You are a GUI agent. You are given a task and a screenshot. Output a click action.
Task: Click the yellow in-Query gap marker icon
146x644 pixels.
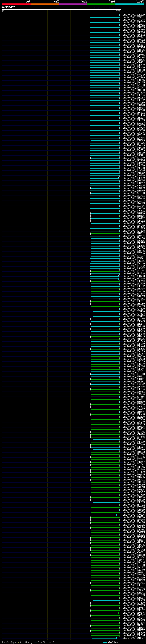click(19, 642)
